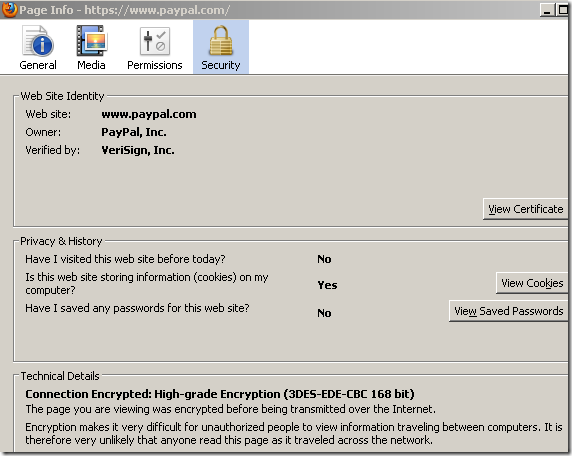Click the View Certificate button
The height and width of the screenshot is (456, 572).
coord(525,209)
